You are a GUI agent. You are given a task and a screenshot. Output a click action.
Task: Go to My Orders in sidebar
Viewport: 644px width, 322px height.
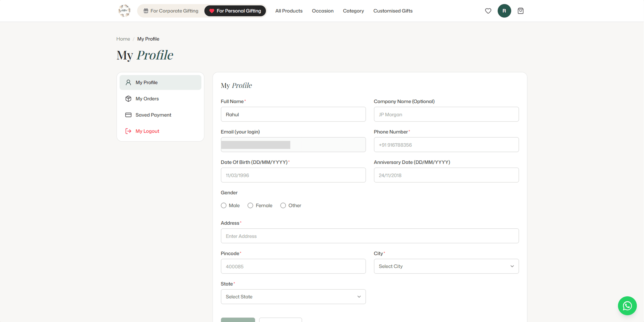[x=160, y=99]
